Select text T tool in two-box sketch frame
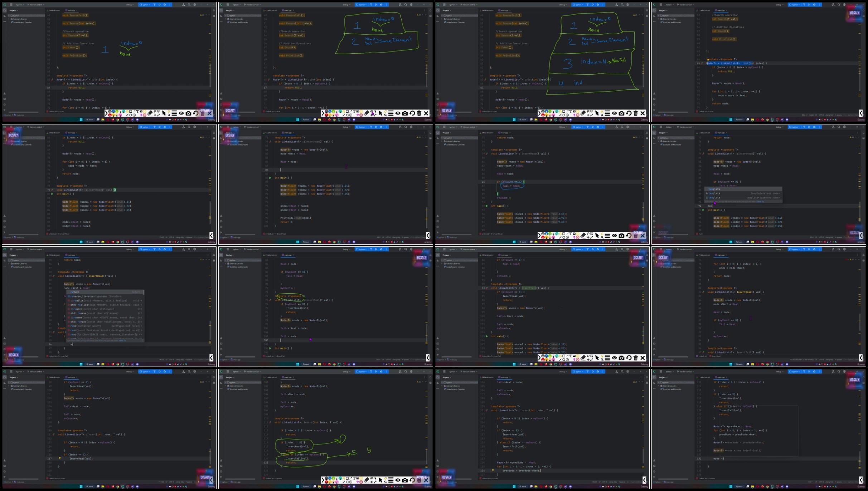The height and width of the screenshot is (491, 868). [x=354, y=111]
